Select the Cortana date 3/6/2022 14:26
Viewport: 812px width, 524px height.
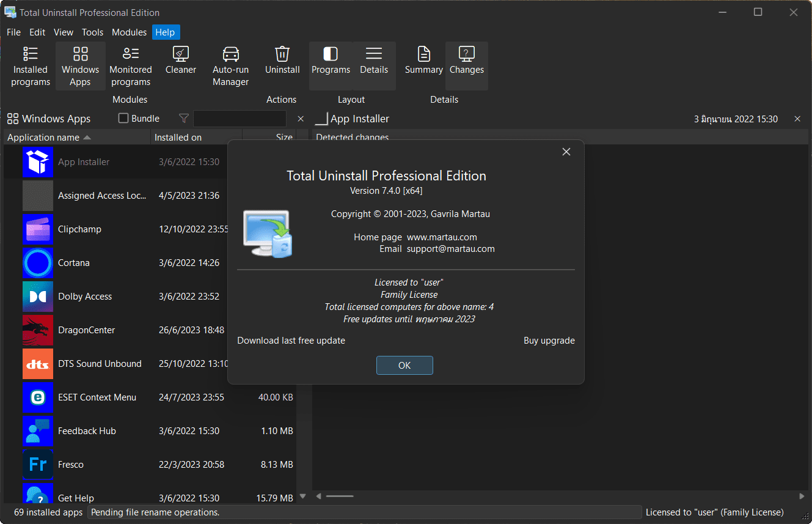pos(189,263)
